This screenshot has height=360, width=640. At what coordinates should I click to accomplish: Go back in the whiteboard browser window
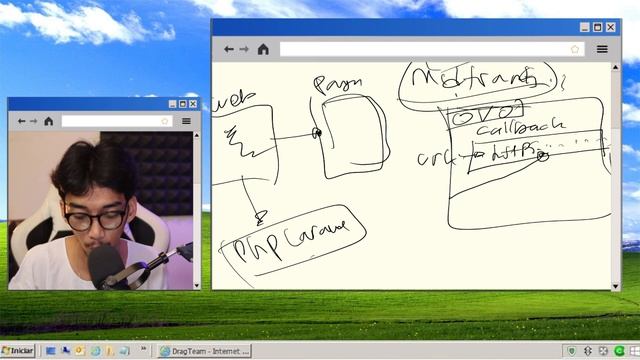[229, 49]
